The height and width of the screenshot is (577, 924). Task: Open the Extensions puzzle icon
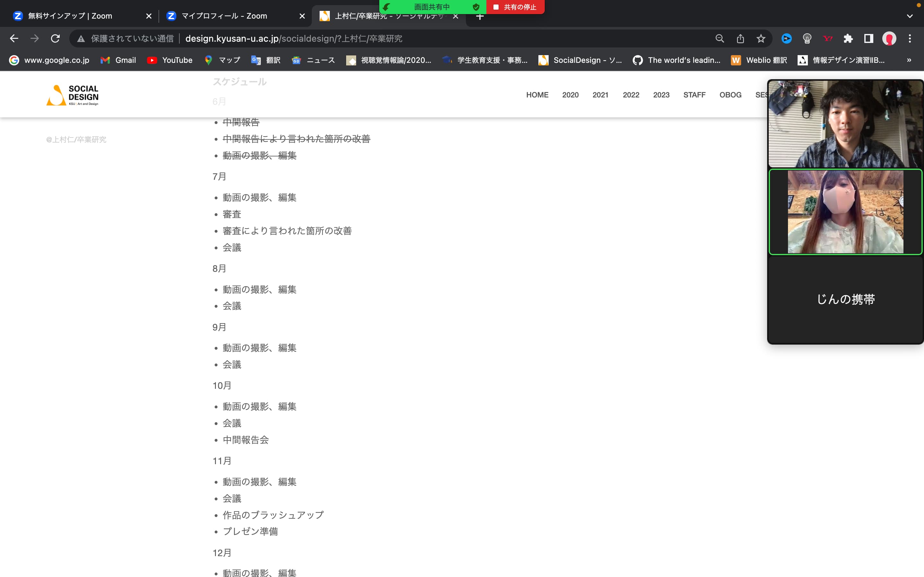[848, 38]
